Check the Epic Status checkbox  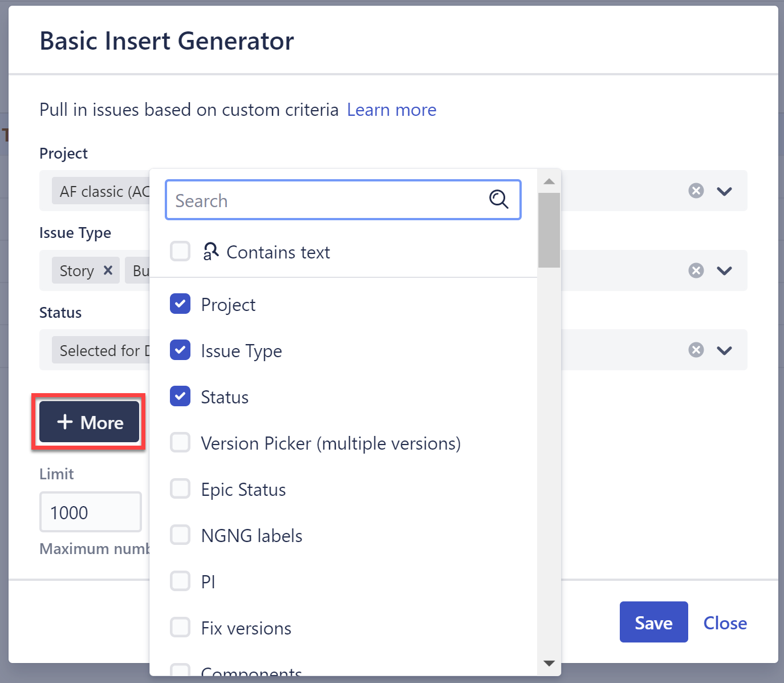[180, 488]
